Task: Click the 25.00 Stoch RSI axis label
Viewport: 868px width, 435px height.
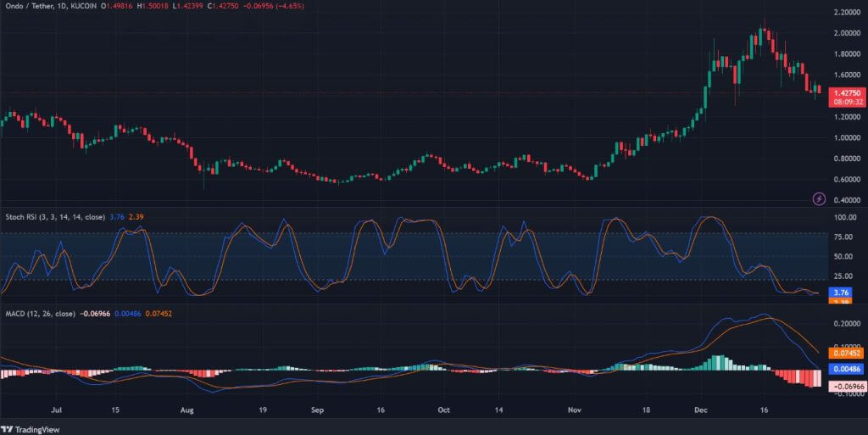Action: (843, 276)
